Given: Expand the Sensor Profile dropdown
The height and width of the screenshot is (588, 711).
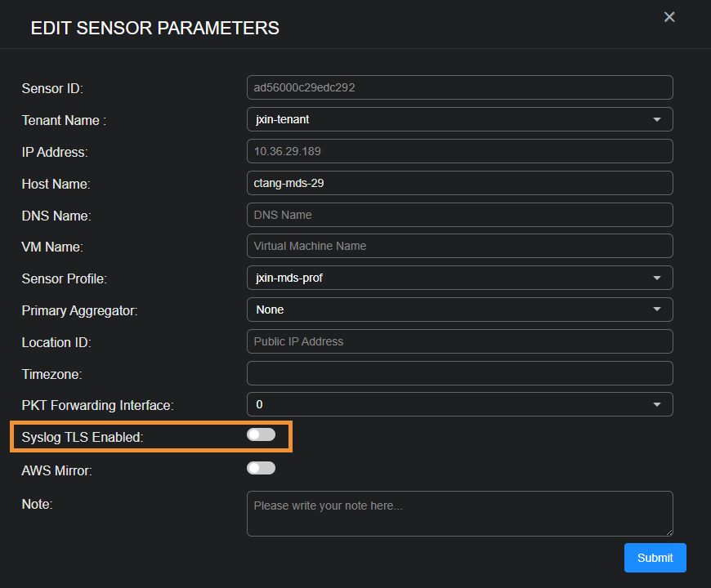Looking at the screenshot, I should (x=459, y=278).
